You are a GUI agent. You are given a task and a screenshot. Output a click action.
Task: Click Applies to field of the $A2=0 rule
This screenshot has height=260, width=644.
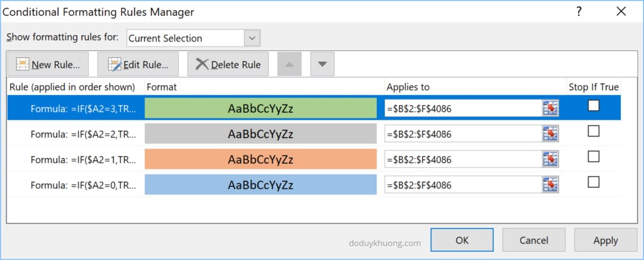click(462, 184)
